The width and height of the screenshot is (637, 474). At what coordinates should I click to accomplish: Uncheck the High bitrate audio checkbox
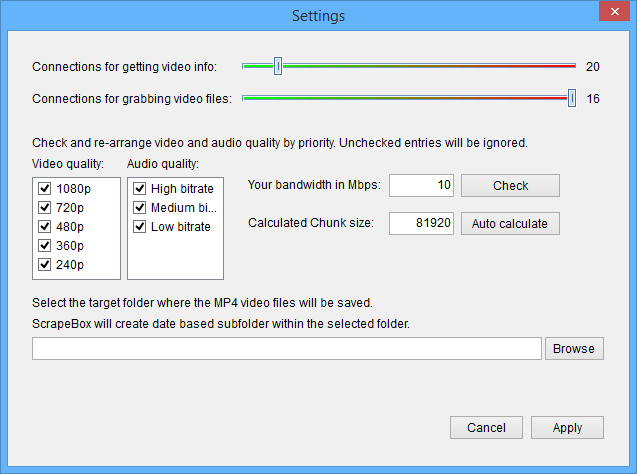[140, 189]
